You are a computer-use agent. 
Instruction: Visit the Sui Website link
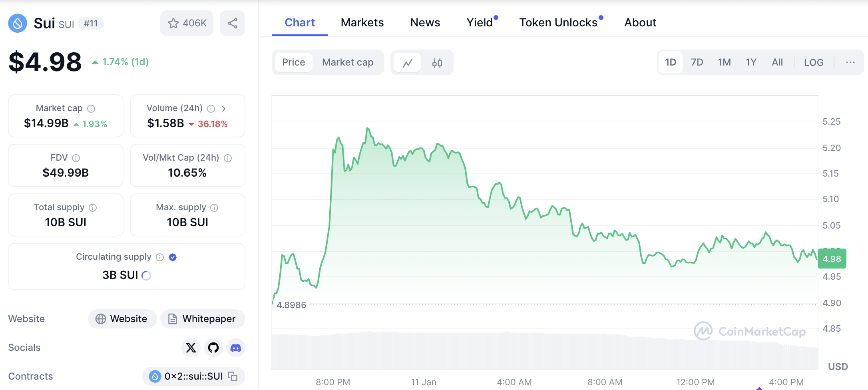122,319
